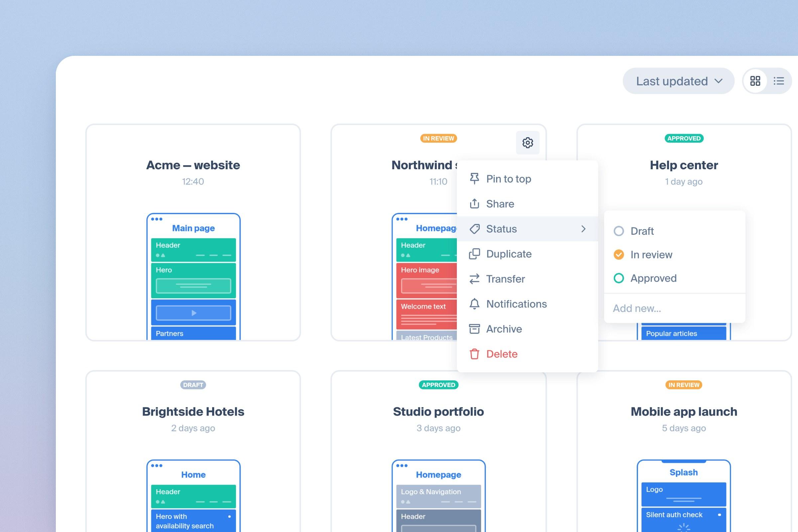Click the Last updated dropdown arrow

(718, 81)
